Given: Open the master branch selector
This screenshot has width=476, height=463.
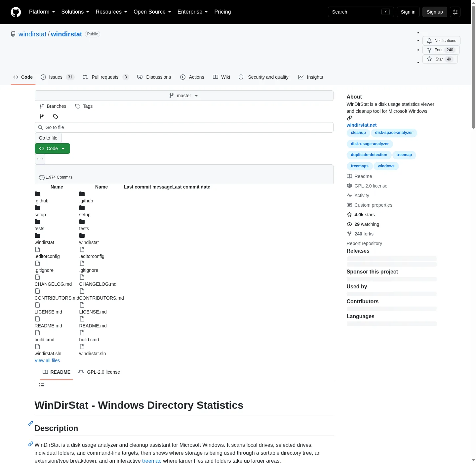Looking at the screenshot, I should (x=184, y=96).
